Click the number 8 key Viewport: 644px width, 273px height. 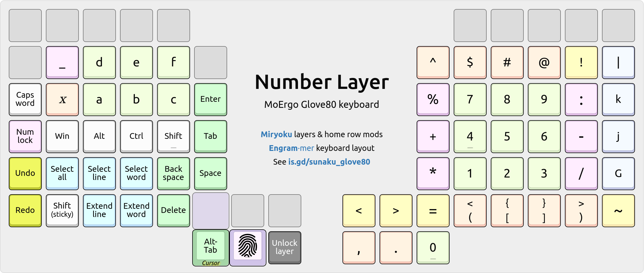[x=507, y=100]
